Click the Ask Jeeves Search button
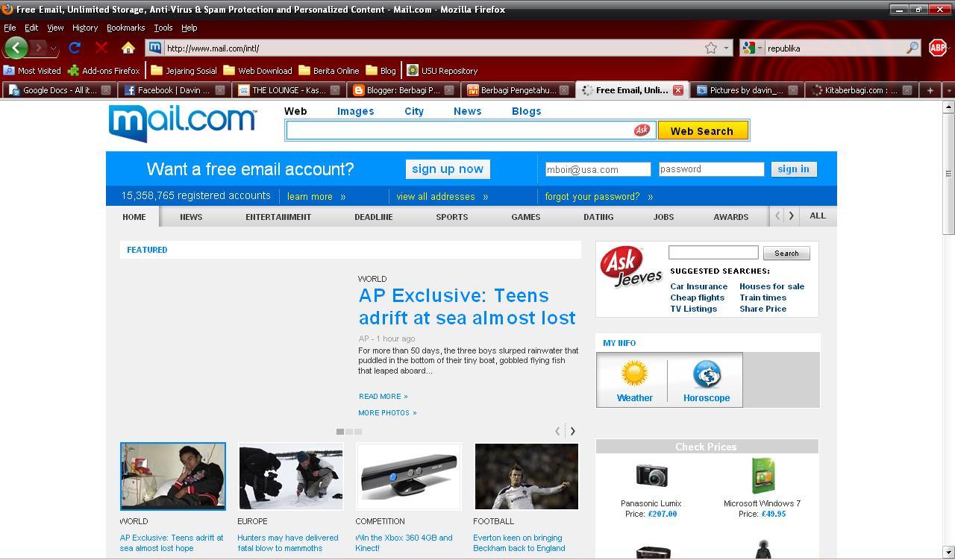This screenshot has width=955, height=560. (786, 254)
